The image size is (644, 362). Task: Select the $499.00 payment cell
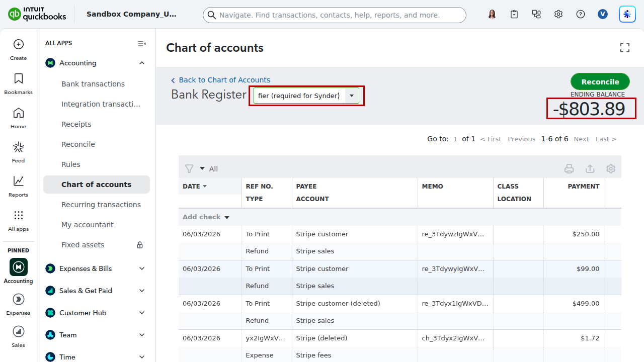click(x=574, y=304)
